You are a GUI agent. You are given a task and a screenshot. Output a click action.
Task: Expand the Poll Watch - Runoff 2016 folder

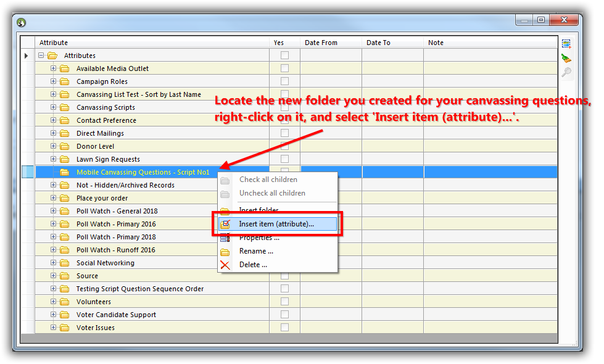54,250
